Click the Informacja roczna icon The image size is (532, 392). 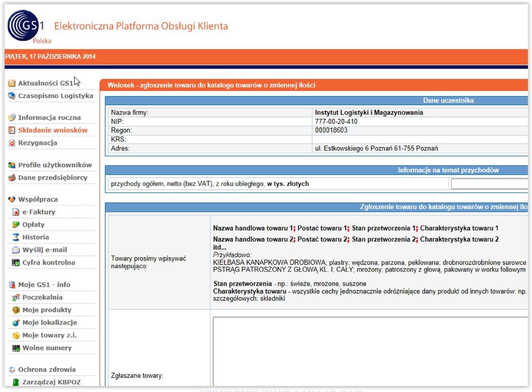[12, 118]
